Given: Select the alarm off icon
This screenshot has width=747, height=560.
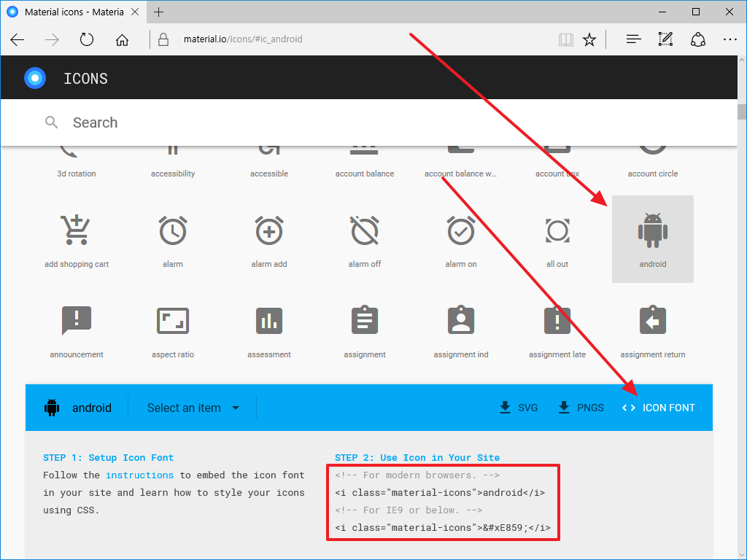Looking at the screenshot, I should tap(365, 230).
